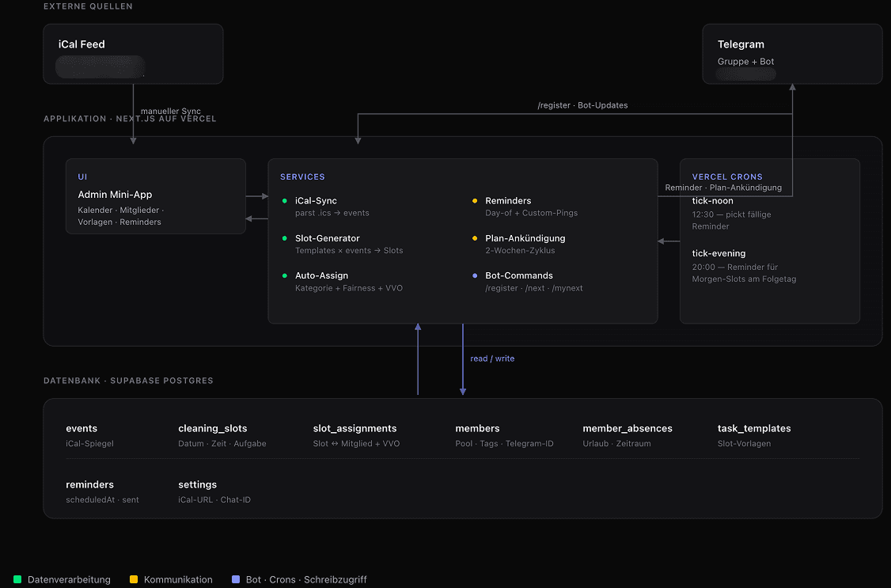
Task: Click the purple Bot legend swatch
Action: [236, 579]
